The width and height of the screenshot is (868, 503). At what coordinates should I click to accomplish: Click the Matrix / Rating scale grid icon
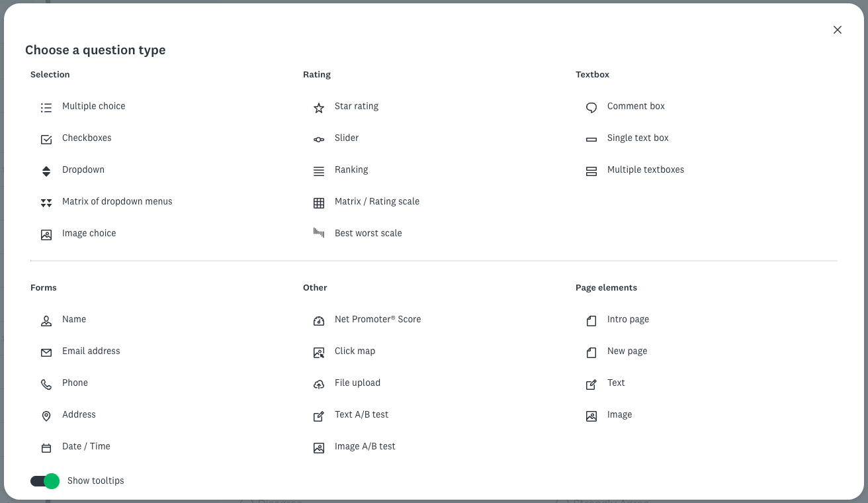[319, 203]
